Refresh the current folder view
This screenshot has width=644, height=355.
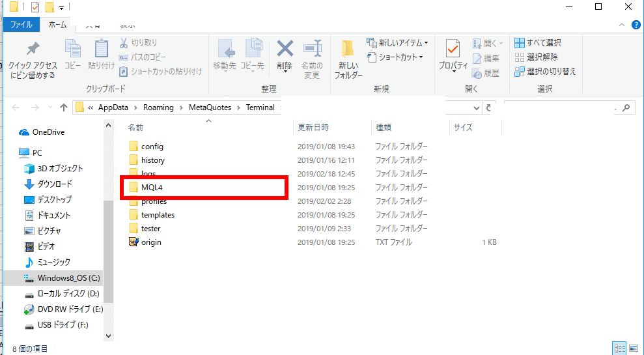[x=489, y=107]
